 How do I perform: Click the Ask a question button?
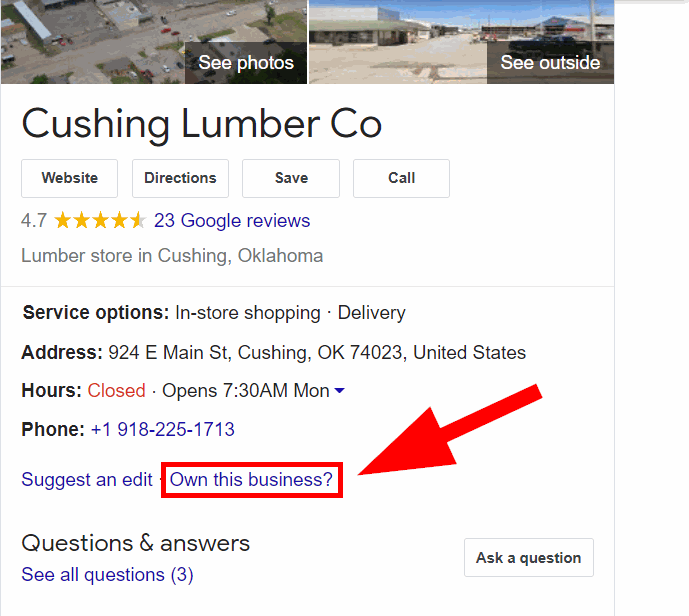coord(529,558)
